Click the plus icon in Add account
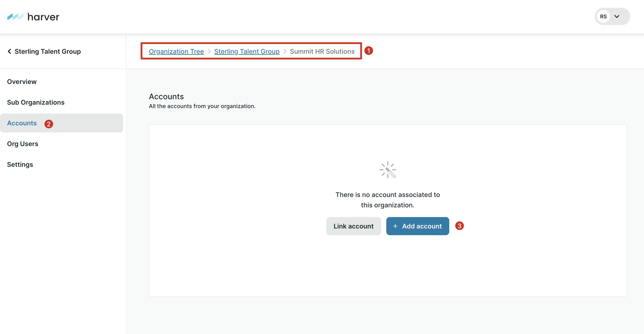 tap(395, 226)
